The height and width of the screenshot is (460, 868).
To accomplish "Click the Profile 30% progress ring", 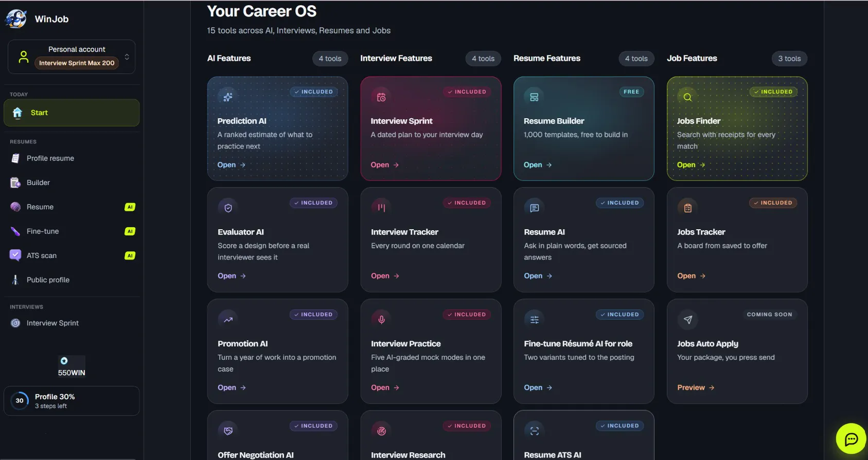I will tap(20, 400).
